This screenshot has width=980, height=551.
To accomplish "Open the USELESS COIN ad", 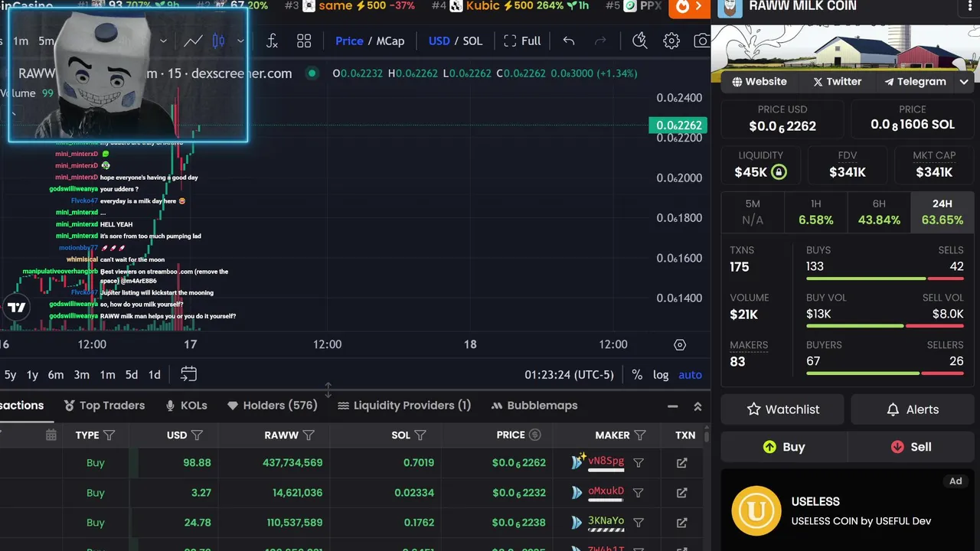I will 848,510.
